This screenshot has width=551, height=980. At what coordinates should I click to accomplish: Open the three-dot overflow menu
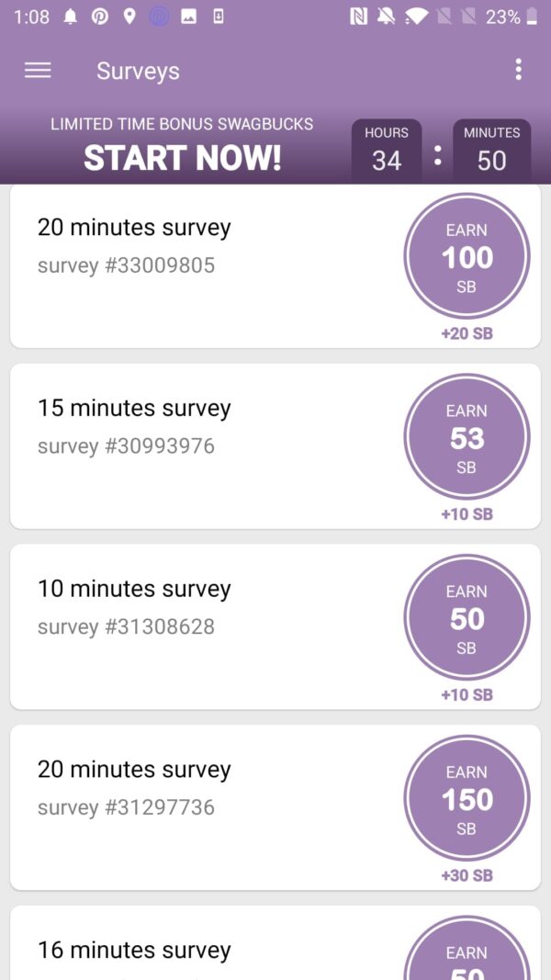coord(518,70)
